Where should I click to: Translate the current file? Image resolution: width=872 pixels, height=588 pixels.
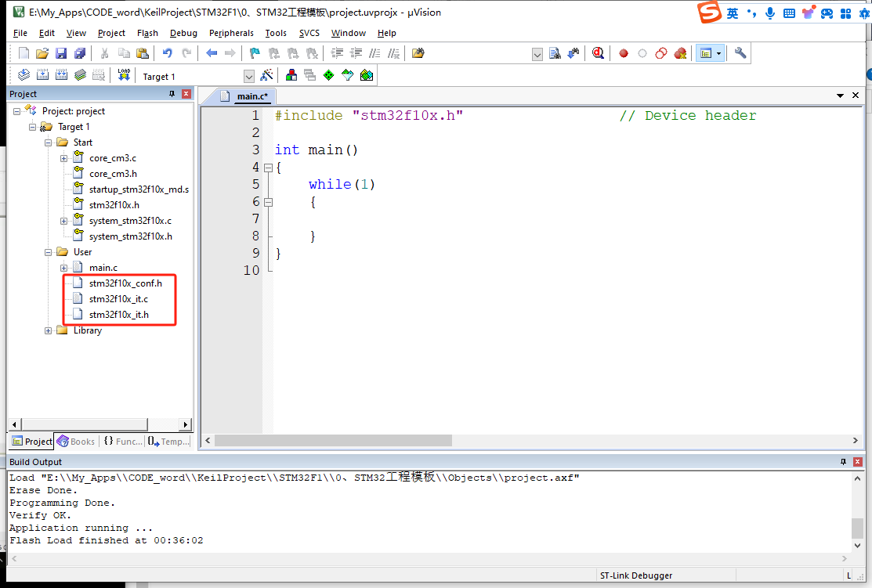24,75
